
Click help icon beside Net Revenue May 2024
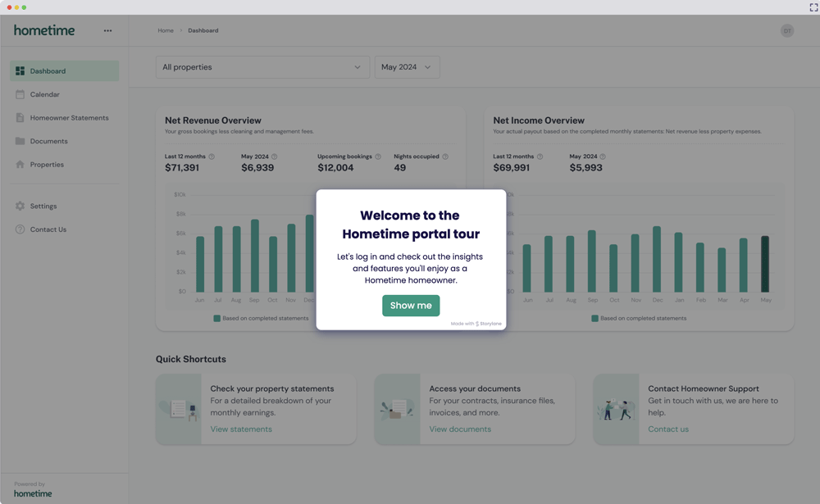click(x=275, y=157)
